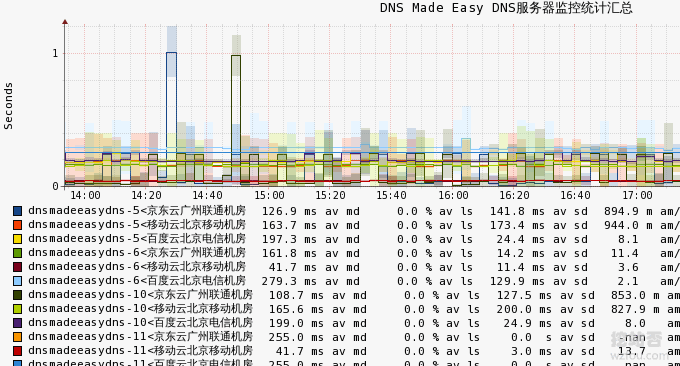Click the maroon swatch for dnsmadeeasydns-6 移动云北京移动机房
This screenshot has height=366, width=680.
[x=17, y=267]
